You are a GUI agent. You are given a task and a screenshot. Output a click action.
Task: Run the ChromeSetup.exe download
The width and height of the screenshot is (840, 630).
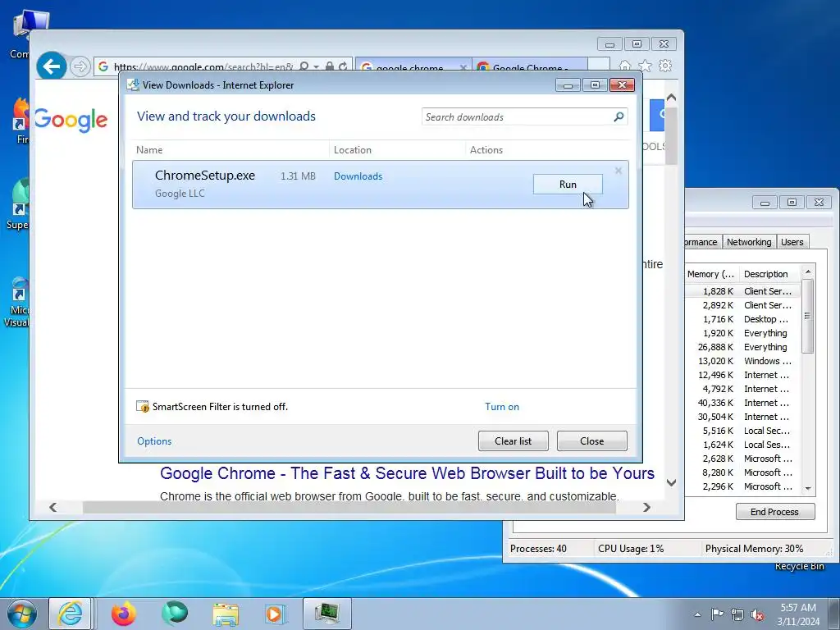[x=568, y=185]
